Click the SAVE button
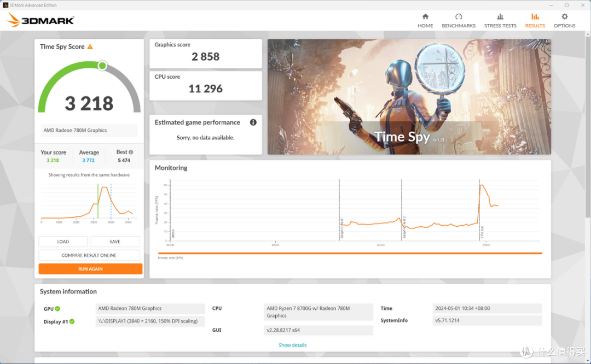Viewport: 591px width, 364px height. click(x=115, y=242)
